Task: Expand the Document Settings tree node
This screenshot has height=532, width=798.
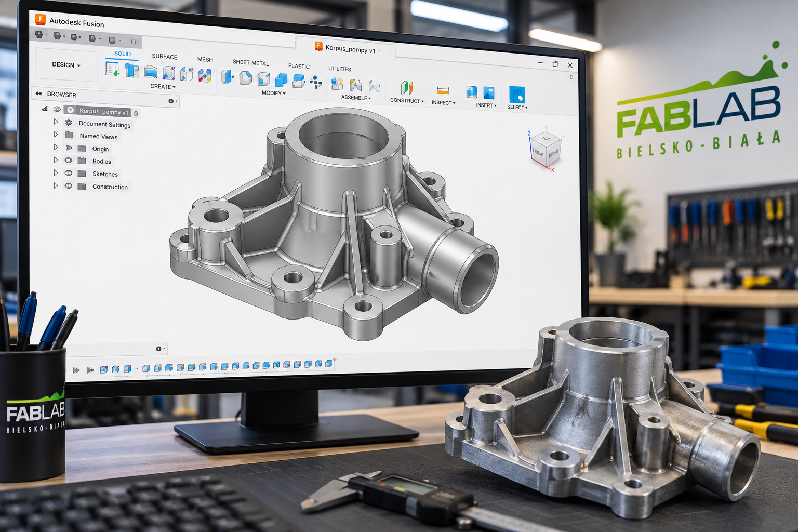Action: coord(56,122)
